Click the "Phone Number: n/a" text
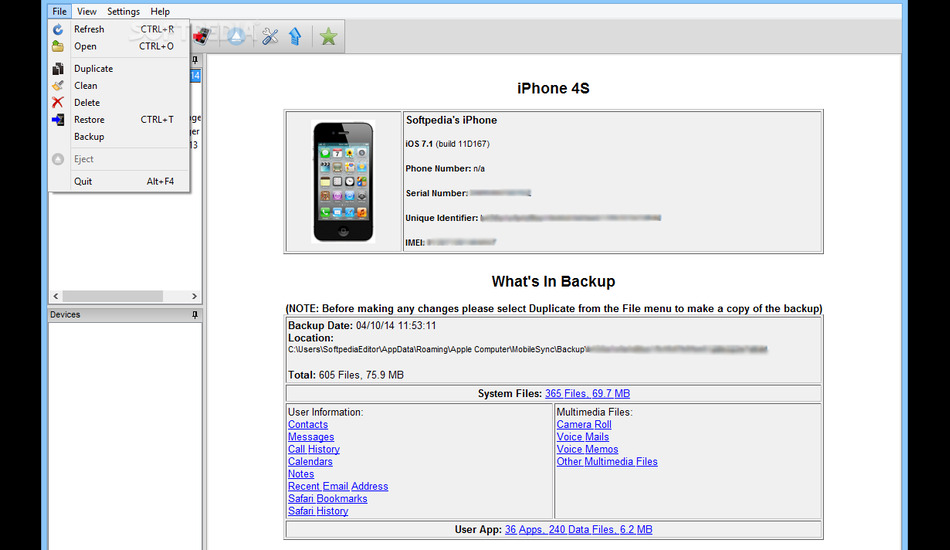 pyautogui.click(x=445, y=169)
